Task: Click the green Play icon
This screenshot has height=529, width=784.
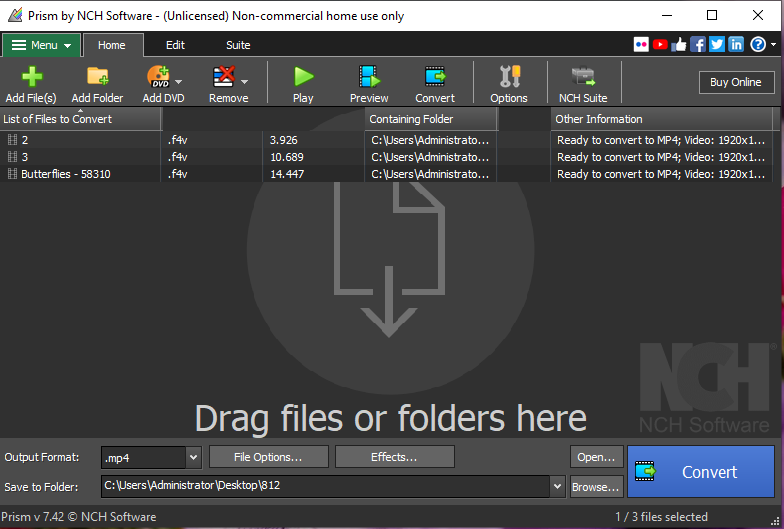Action: [303, 77]
